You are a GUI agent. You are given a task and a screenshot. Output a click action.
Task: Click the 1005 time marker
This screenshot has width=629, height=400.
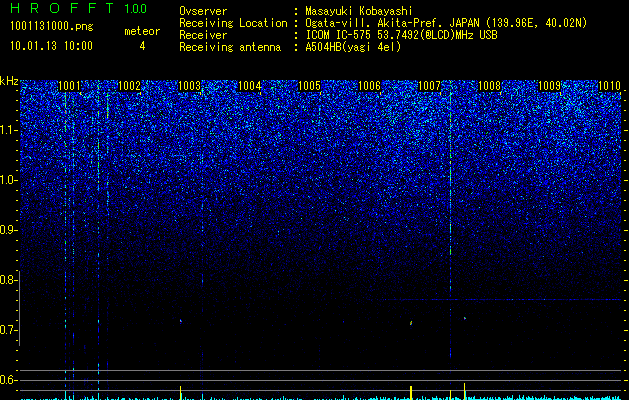click(309, 85)
